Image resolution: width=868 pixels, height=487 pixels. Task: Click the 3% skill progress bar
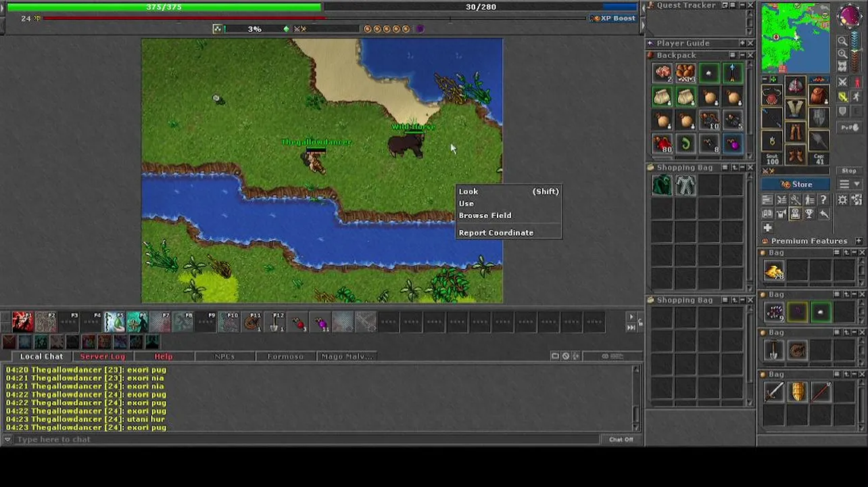click(x=254, y=29)
